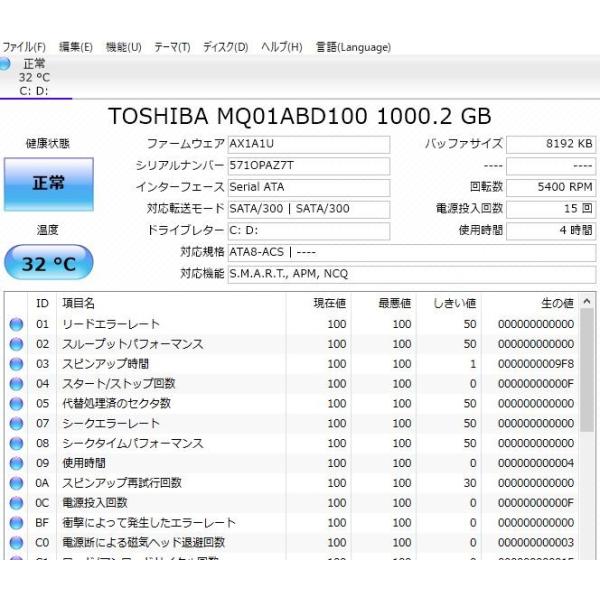Click the rotation rate field 5400 RPM
This screenshot has width=600, height=600.
pos(551,188)
